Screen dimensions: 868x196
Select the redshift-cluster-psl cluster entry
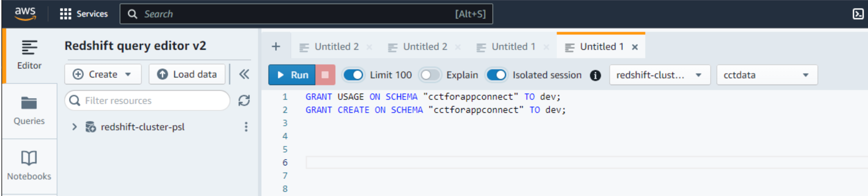click(142, 127)
